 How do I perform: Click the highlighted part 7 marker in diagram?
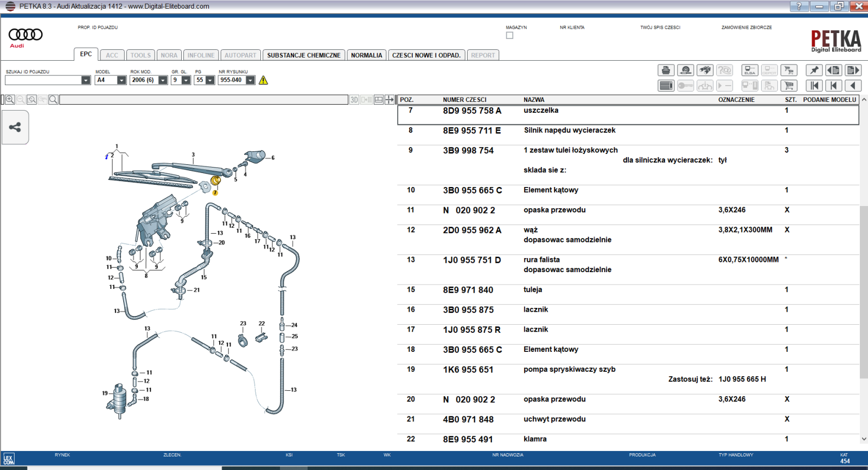[215, 192]
